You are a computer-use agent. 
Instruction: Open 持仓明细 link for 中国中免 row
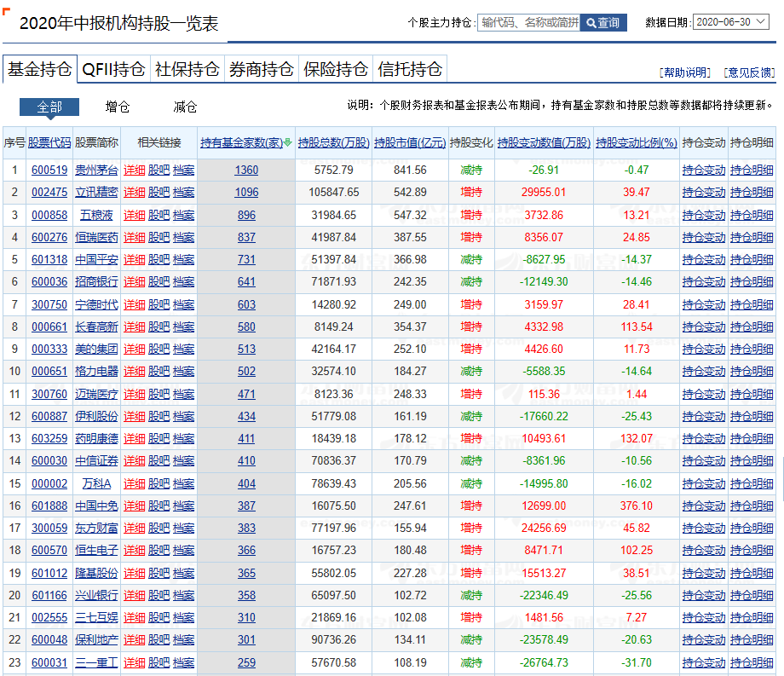(x=752, y=506)
